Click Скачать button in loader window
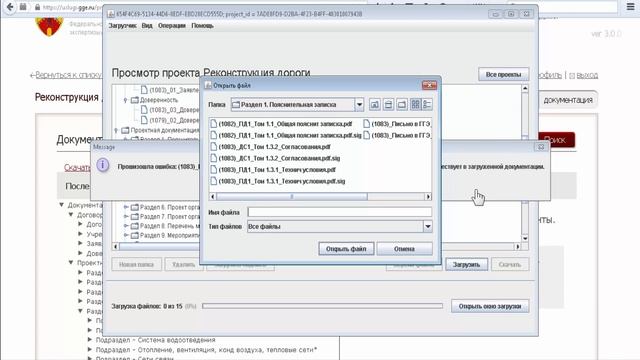The width and height of the screenshot is (640, 360). 510,264
